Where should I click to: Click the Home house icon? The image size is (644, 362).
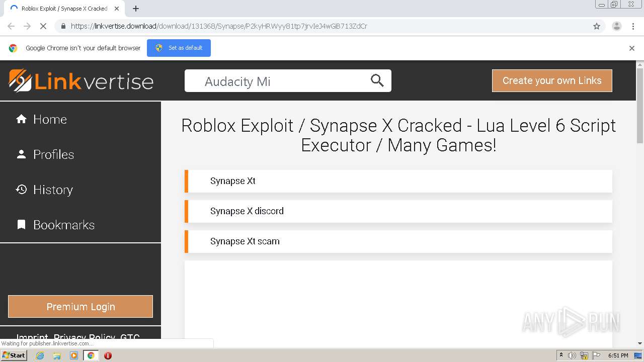21,119
